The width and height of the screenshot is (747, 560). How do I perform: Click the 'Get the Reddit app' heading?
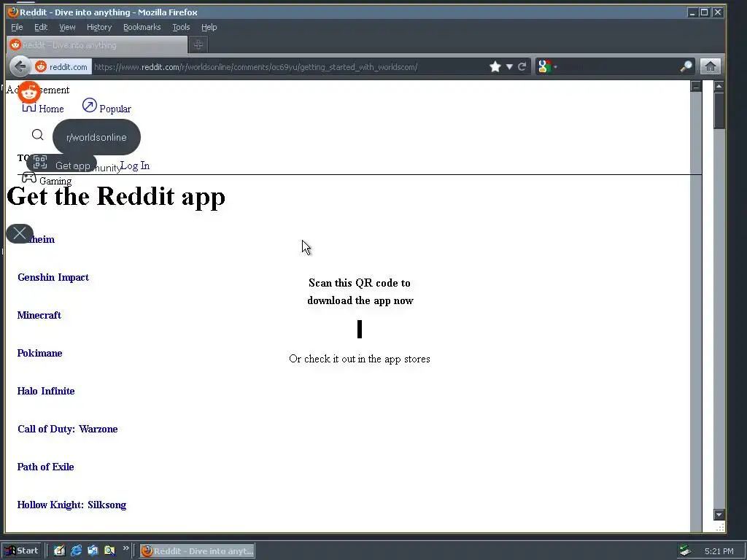coord(116,196)
